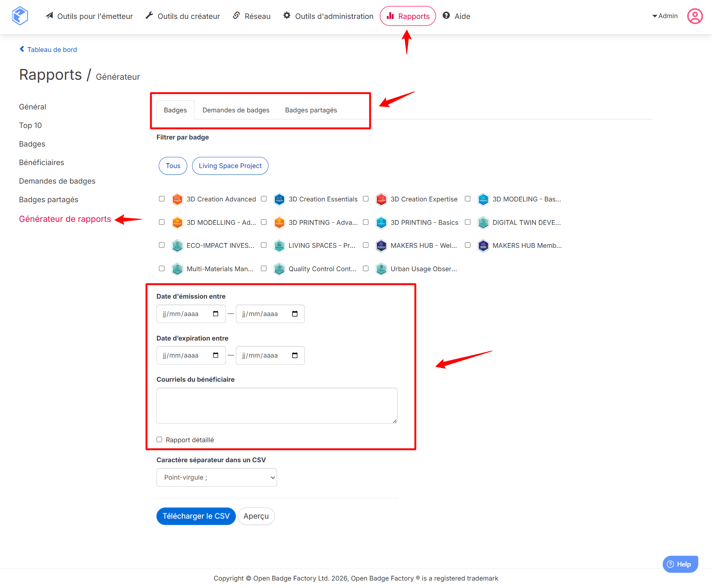
Task: Open the CSV separator dropdown
Action: coord(217,477)
